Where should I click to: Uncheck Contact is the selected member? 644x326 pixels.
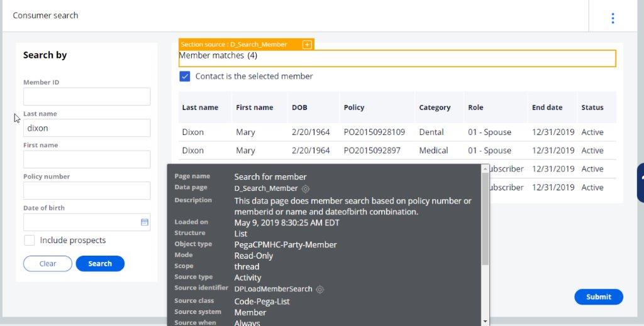coord(185,77)
